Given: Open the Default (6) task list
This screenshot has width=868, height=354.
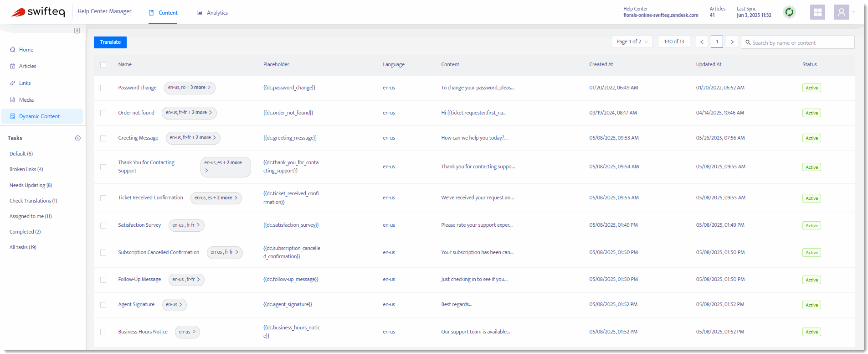Looking at the screenshot, I should [21, 154].
